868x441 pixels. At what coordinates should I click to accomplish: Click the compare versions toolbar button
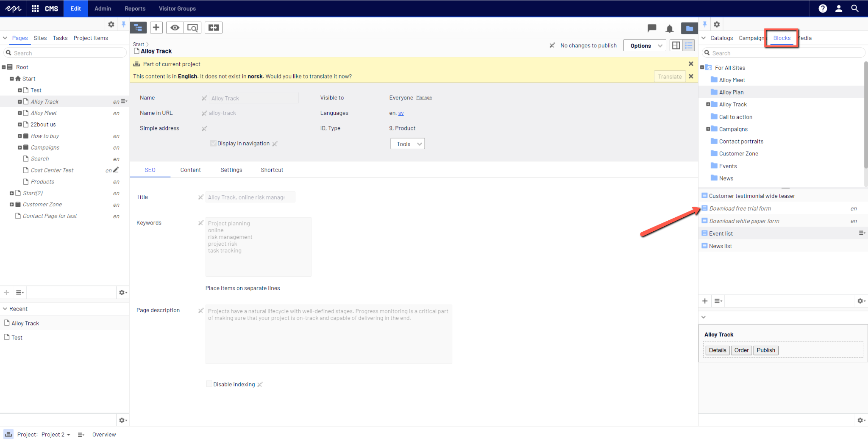214,28
